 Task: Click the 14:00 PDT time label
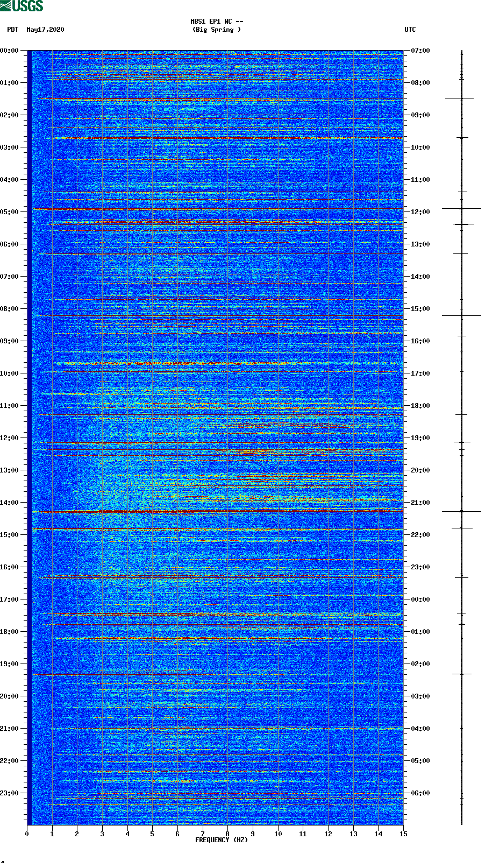pyautogui.click(x=10, y=503)
